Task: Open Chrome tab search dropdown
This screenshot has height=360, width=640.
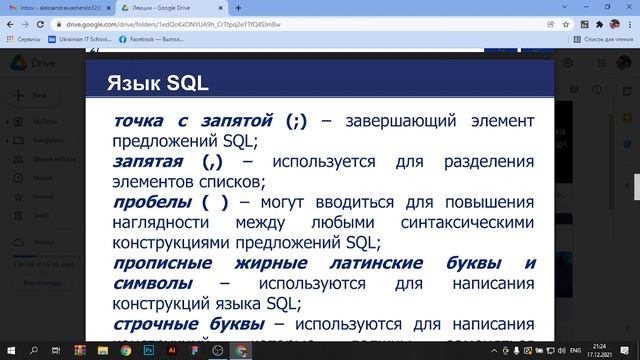Action: click(564, 7)
